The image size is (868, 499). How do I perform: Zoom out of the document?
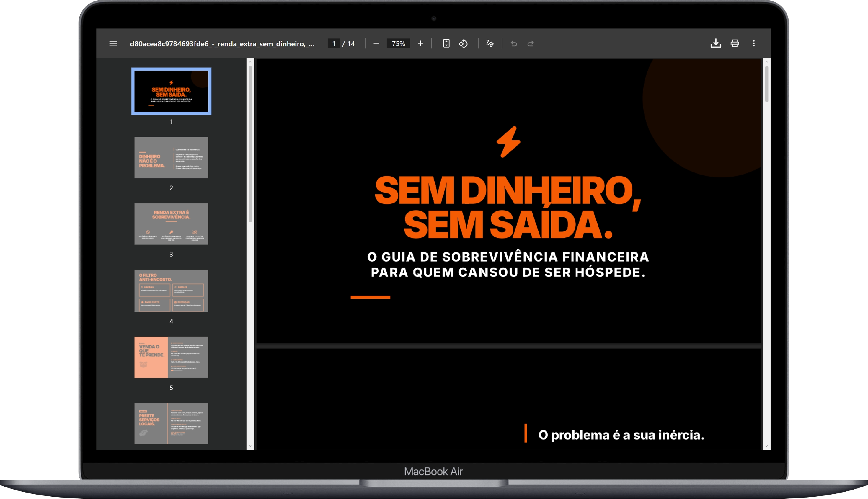coord(376,43)
